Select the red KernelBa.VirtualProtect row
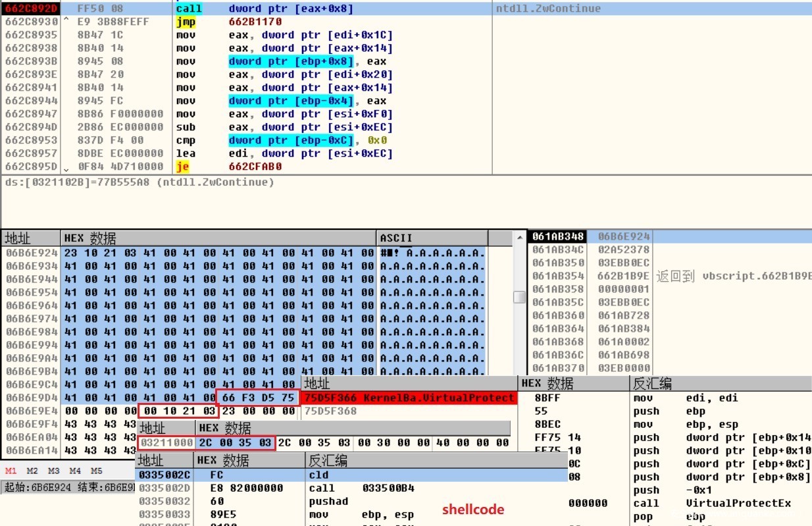 click(x=409, y=398)
